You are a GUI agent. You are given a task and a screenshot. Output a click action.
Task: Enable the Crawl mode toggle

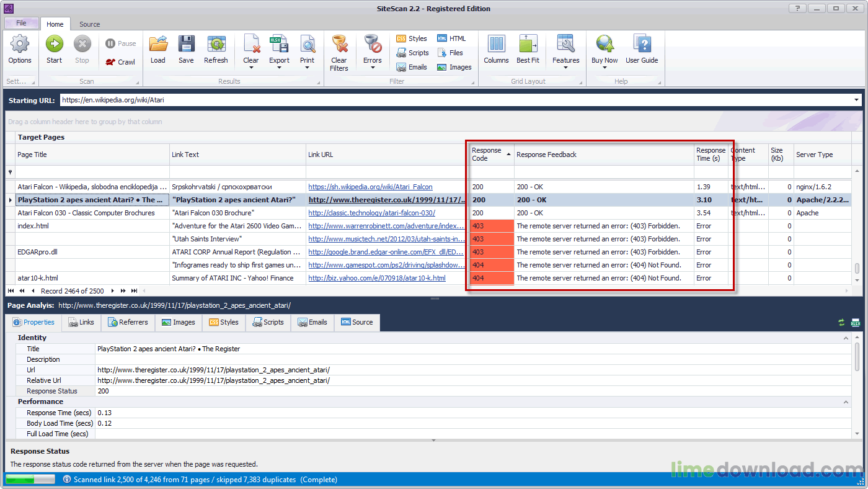click(120, 62)
